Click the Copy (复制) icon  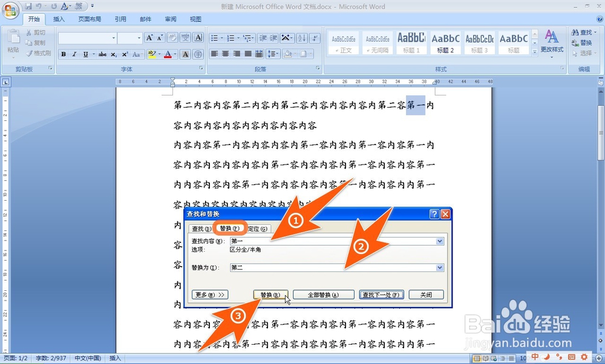[x=28, y=43]
